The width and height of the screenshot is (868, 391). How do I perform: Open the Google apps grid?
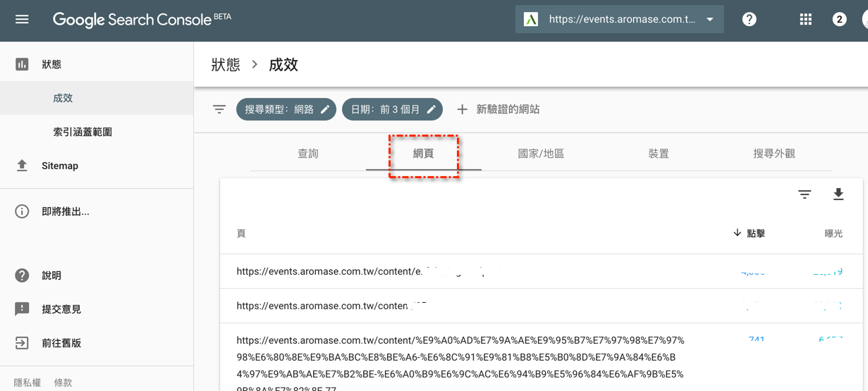click(806, 20)
